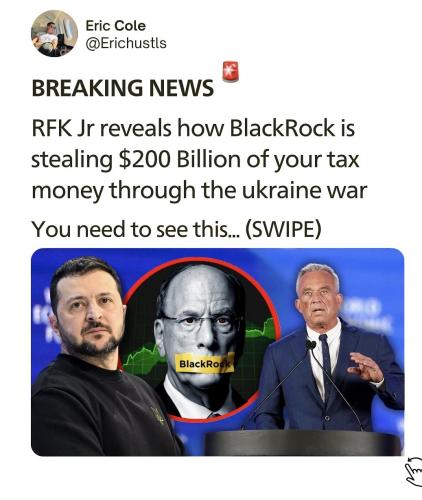The image size is (422, 500).
Task: Select the BREAKING NEWS headline text
Action: tap(123, 88)
